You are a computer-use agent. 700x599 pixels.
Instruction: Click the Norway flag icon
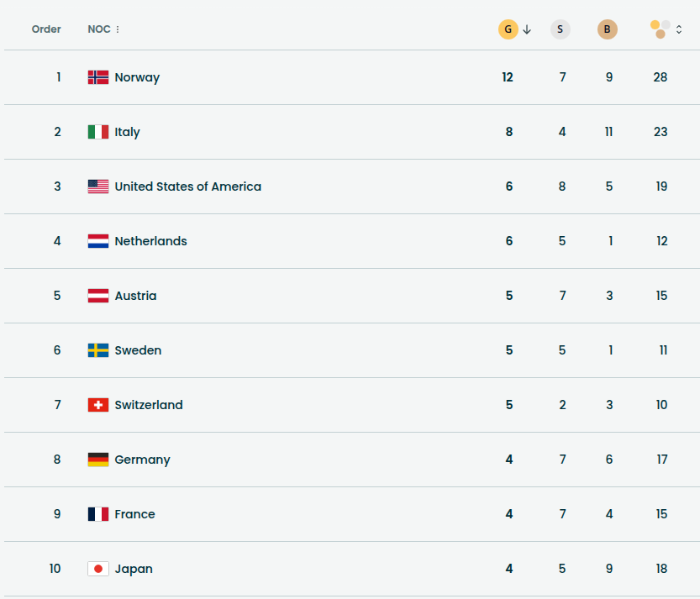tap(98, 77)
